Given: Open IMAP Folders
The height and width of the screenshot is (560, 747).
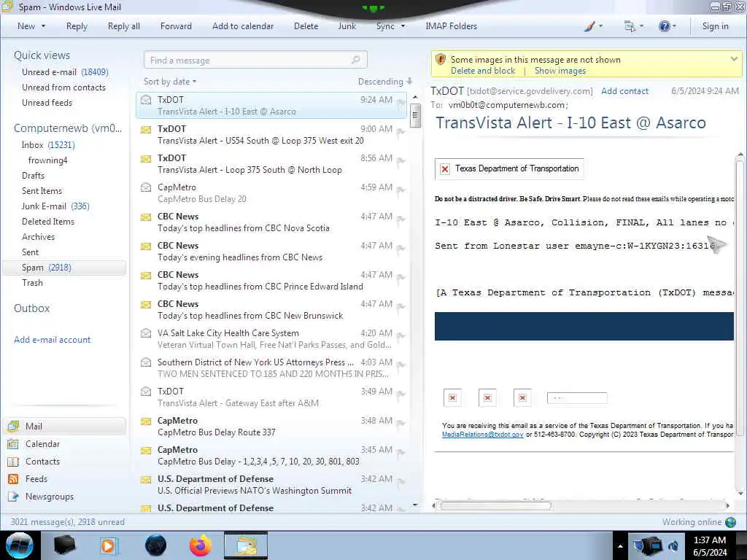Looking at the screenshot, I should (x=451, y=26).
